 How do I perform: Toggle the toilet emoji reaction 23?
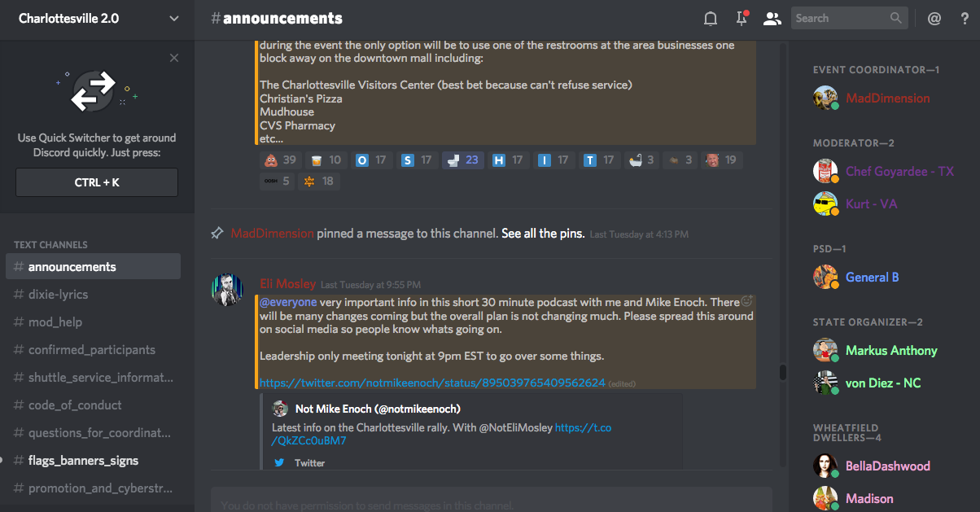[x=462, y=160]
